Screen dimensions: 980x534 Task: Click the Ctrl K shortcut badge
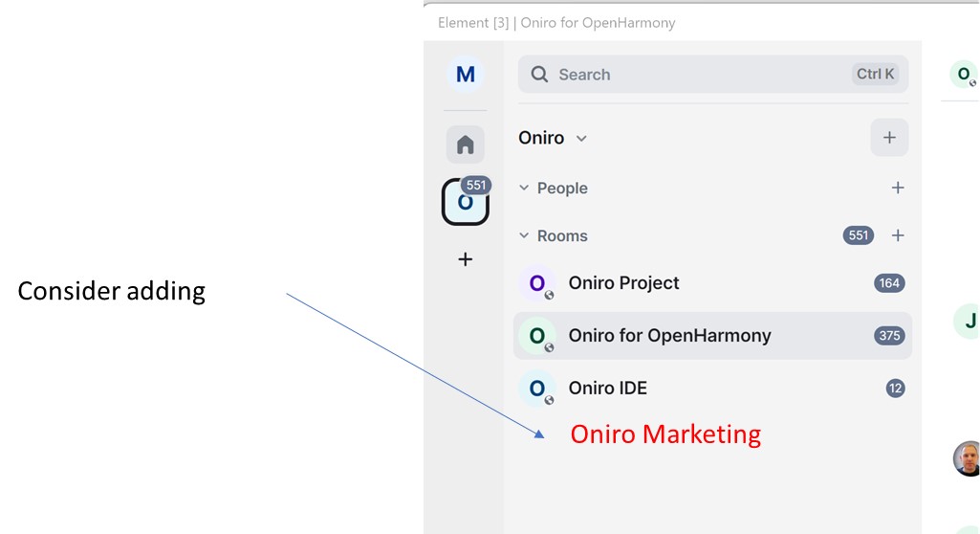875,74
